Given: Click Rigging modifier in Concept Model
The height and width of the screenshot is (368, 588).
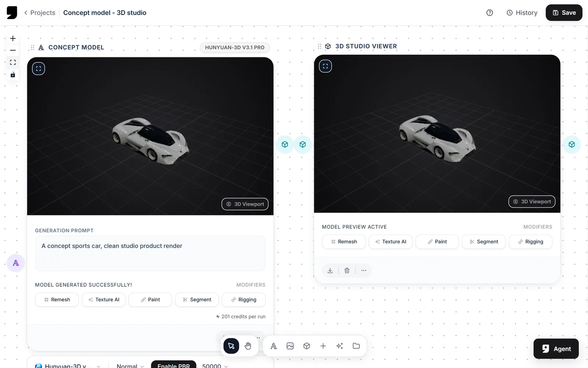Looking at the screenshot, I should click(244, 300).
